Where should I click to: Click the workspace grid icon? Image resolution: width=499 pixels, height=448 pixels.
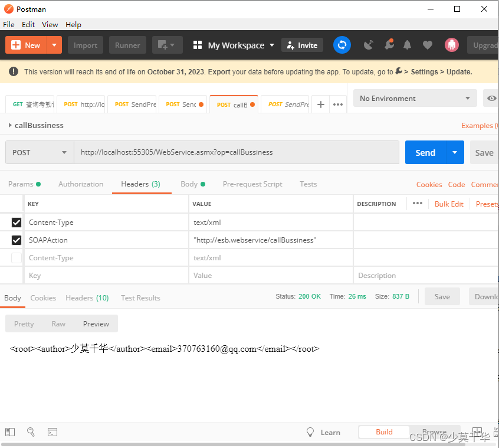198,45
